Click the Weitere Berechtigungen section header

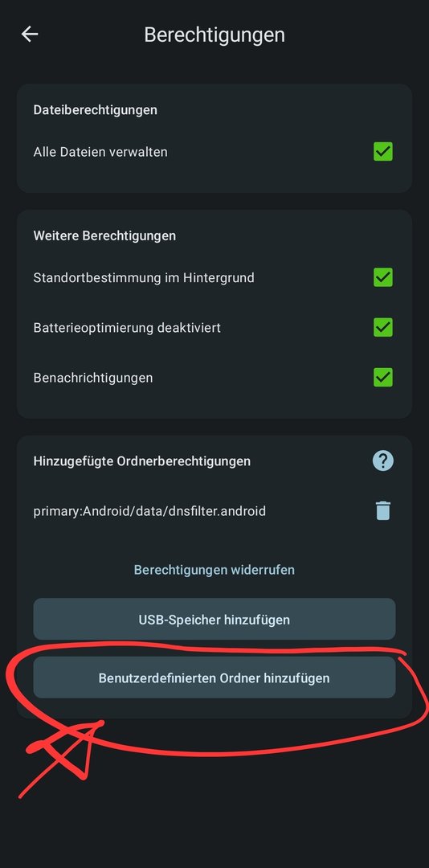[104, 235]
